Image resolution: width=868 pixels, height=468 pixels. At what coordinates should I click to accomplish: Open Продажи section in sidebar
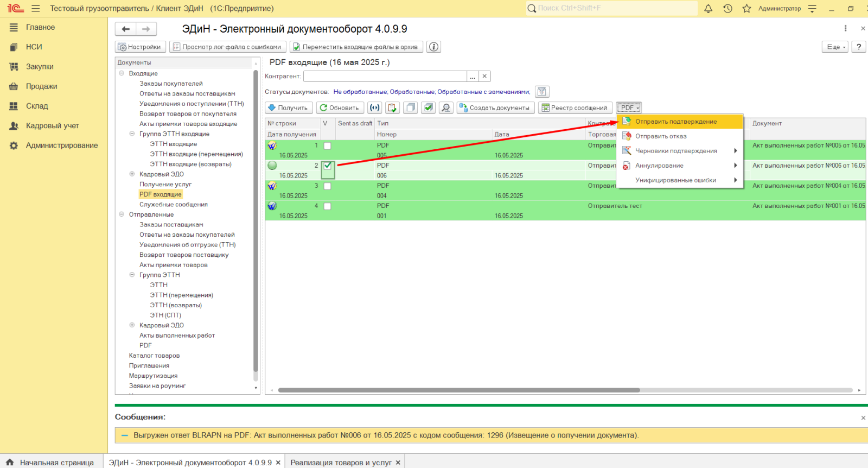pos(41,86)
